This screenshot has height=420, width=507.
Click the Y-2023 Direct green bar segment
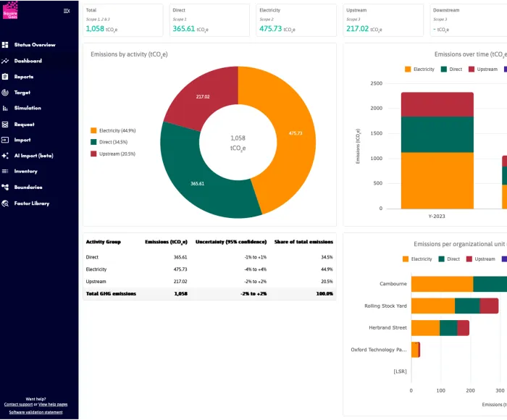(x=437, y=135)
